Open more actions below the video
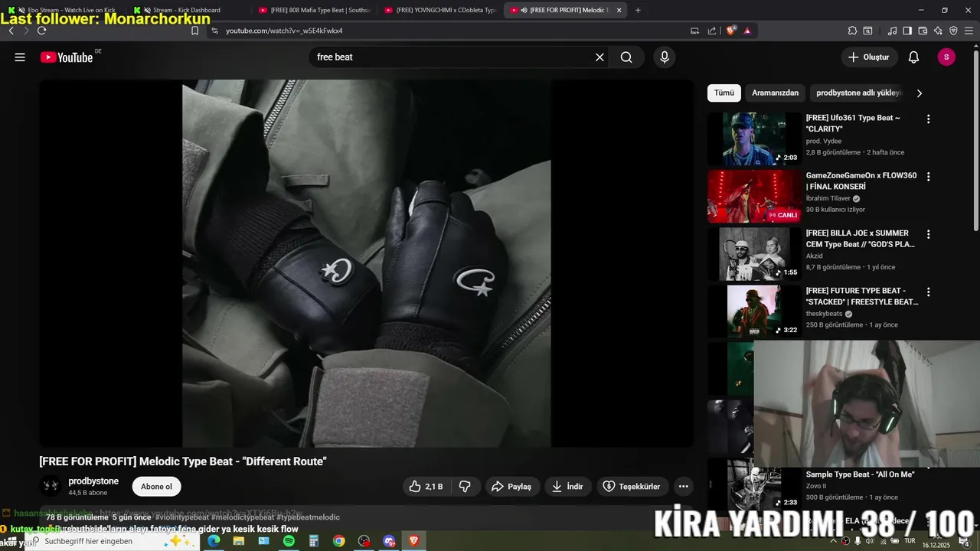 click(x=684, y=487)
